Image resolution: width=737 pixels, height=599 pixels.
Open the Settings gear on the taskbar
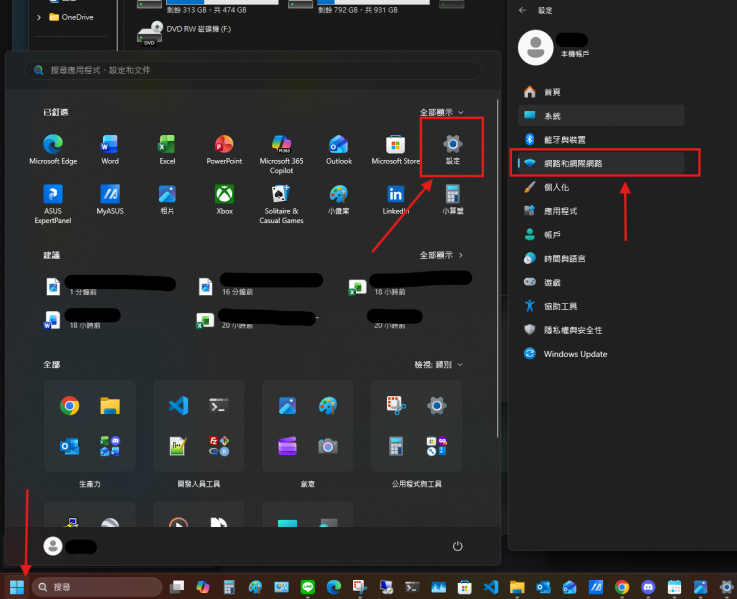click(726, 587)
